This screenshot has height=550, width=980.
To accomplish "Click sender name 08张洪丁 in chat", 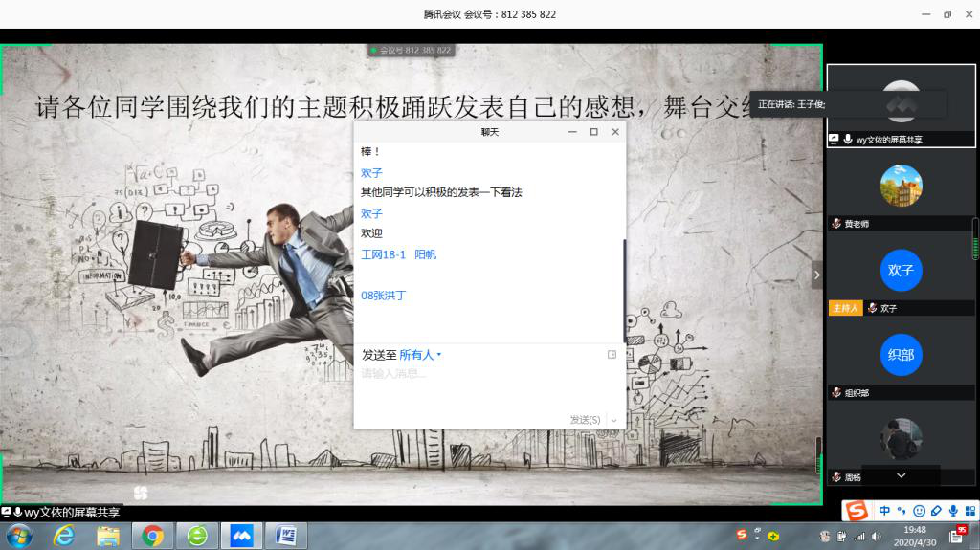I will (383, 296).
